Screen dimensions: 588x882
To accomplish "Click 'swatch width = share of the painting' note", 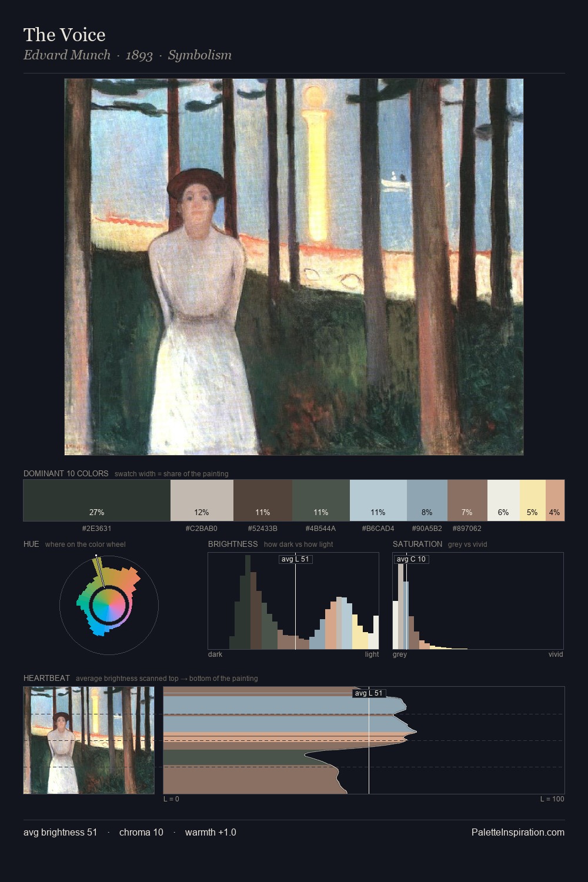I will coord(172,474).
